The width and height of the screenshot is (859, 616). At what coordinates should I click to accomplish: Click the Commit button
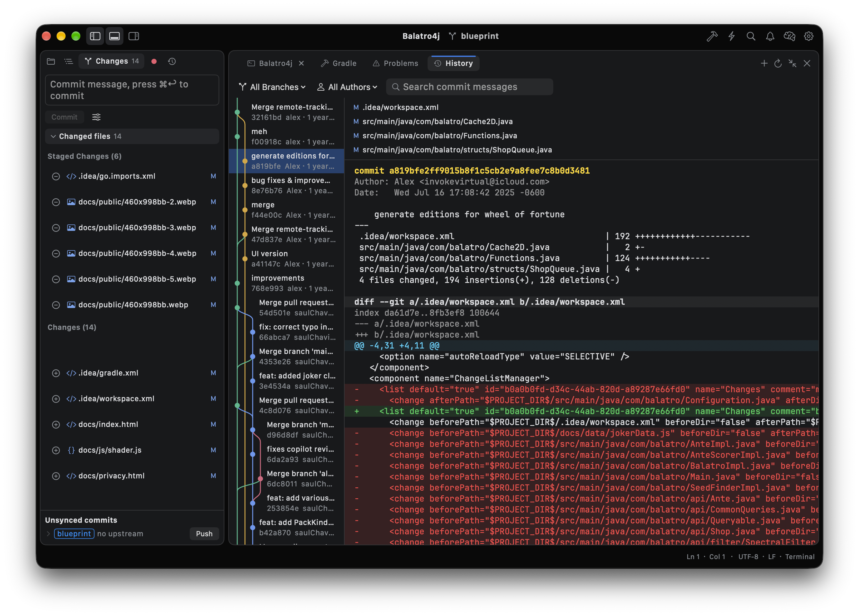tap(64, 117)
